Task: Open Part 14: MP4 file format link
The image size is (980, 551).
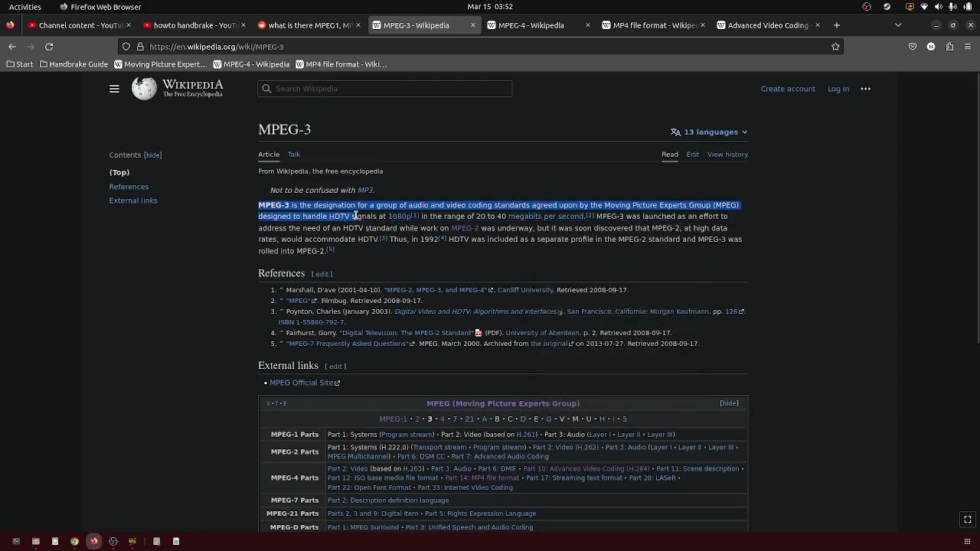Action: pyautogui.click(x=482, y=478)
